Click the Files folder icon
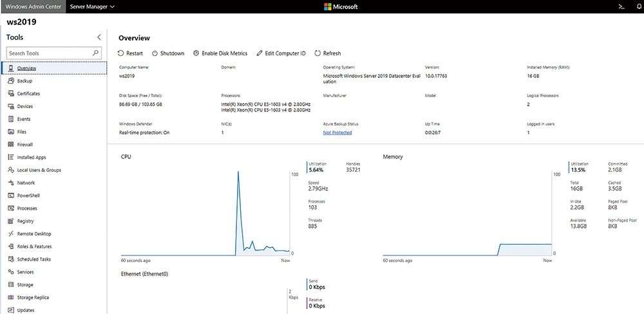 pyautogui.click(x=11, y=132)
